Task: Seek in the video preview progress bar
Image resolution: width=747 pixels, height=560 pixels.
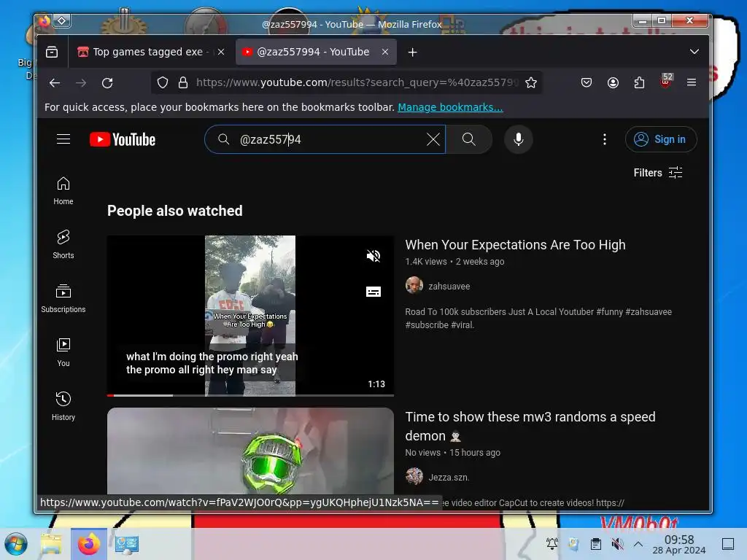Action: (x=251, y=395)
